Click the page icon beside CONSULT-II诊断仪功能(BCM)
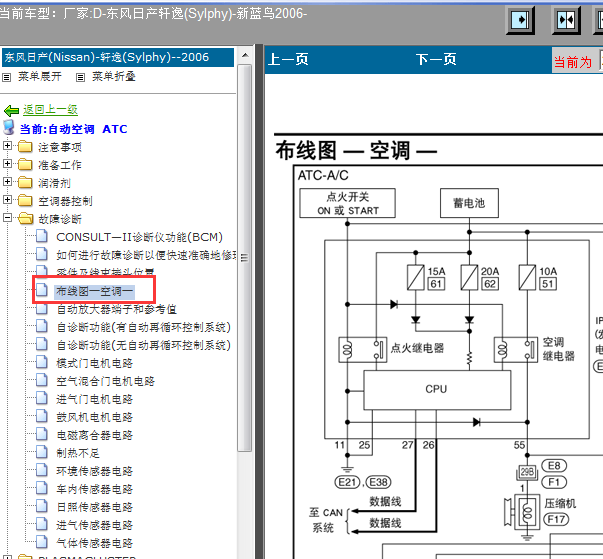Viewport: 603px width, 559px height. coord(42,236)
